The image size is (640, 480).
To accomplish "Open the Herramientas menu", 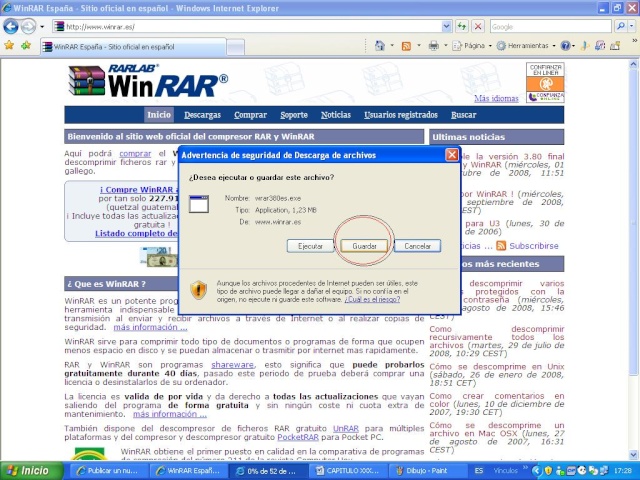I will click(x=526, y=46).
